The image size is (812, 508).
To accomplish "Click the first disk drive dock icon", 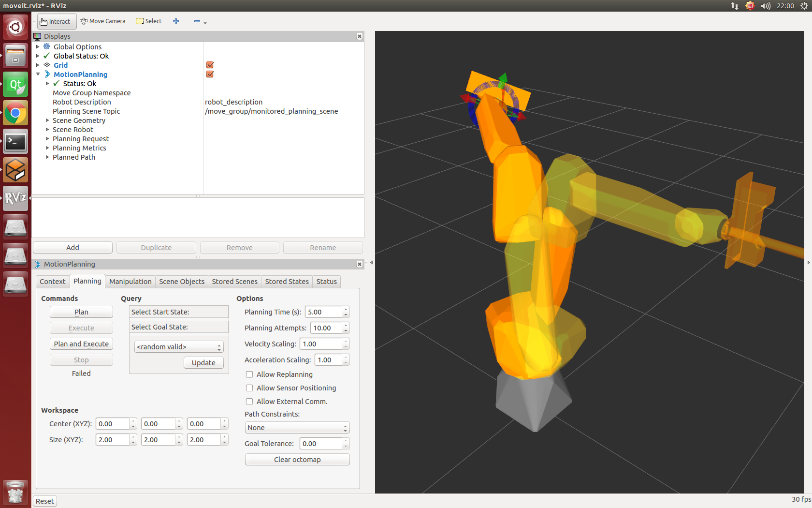I will tap(15, 227).
